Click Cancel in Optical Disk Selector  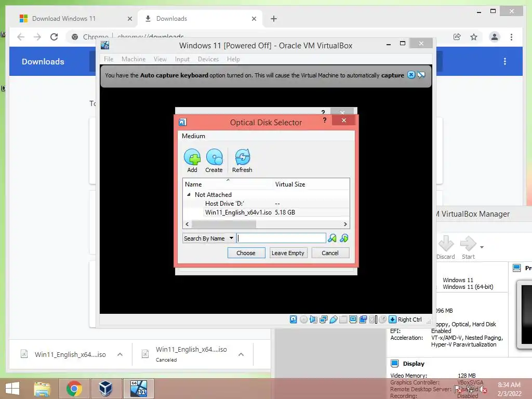330,253
